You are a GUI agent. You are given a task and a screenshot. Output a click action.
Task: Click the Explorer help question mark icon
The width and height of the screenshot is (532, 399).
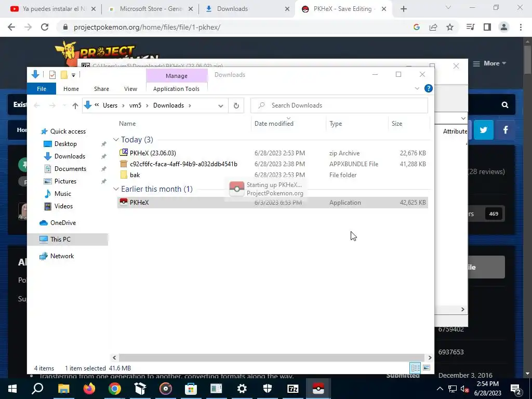tap(429, 88)
